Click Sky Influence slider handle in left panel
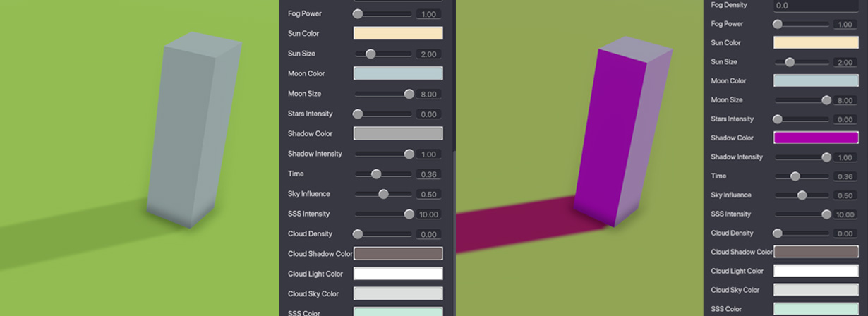Viewport: 868px width, 316px height. [383, 194]
